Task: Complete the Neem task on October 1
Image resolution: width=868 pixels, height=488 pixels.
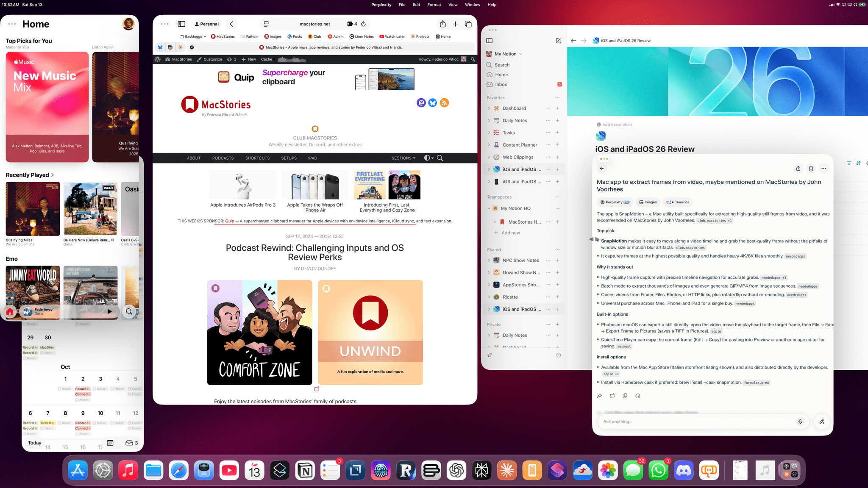Action: tap(60, 389)
